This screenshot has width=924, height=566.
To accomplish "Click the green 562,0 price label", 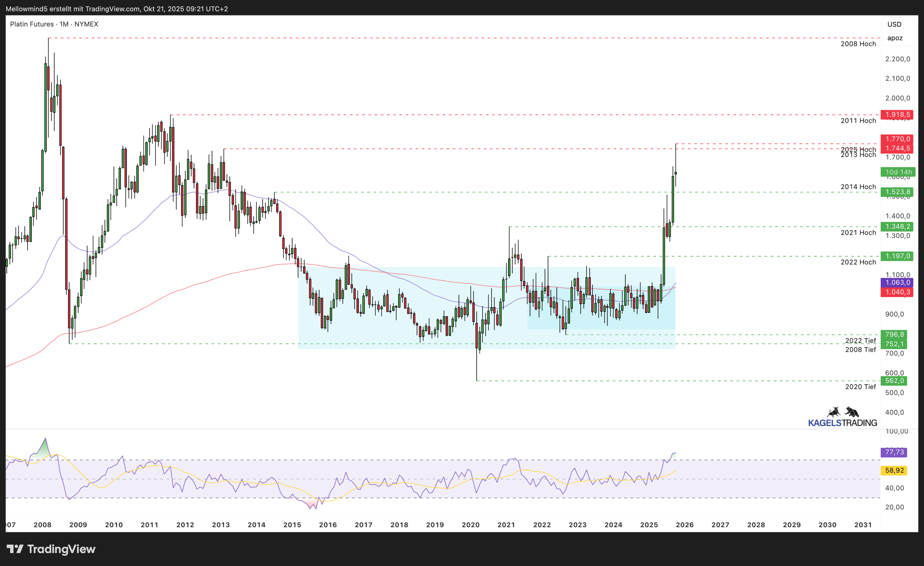I will (894, 381).
